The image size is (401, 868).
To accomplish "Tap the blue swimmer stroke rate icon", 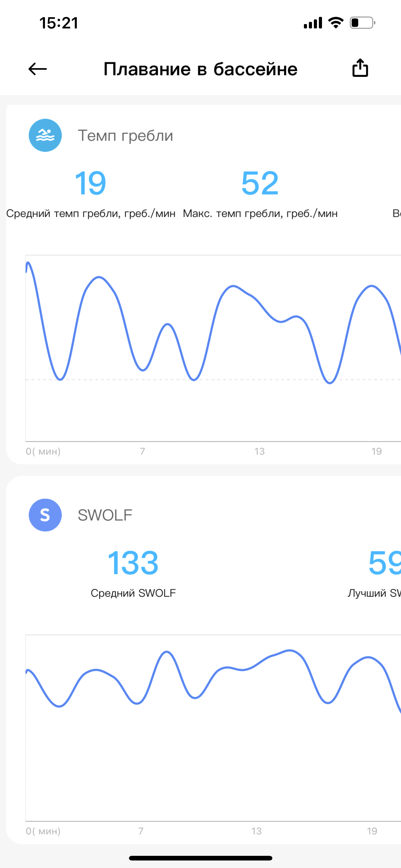I will coord(45,135).
